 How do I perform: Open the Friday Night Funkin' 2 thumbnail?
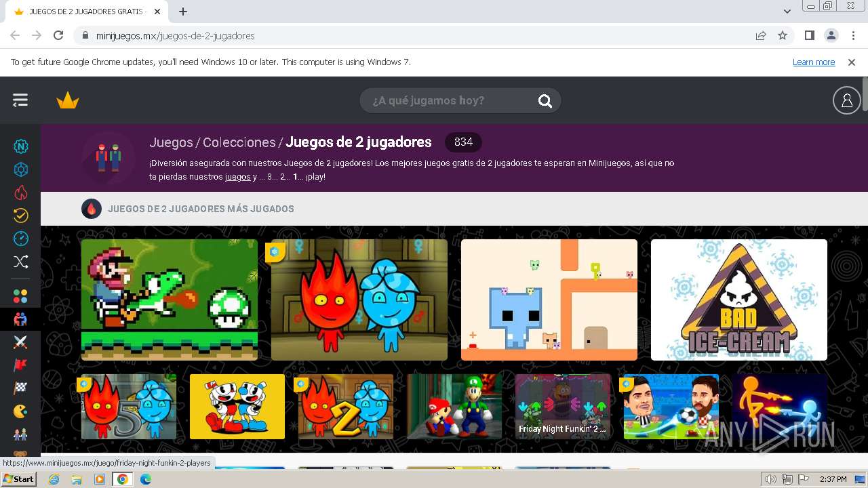coord(563,407)
